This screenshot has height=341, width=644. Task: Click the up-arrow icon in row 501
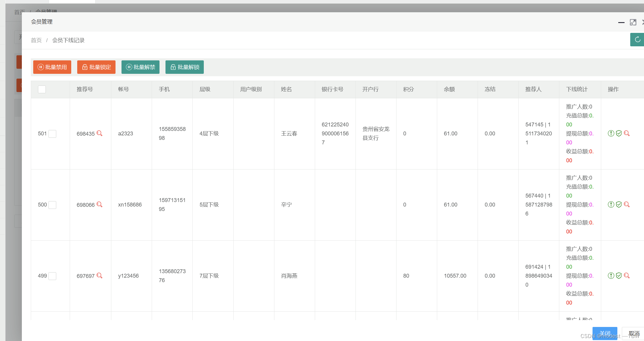click(611, 133)
